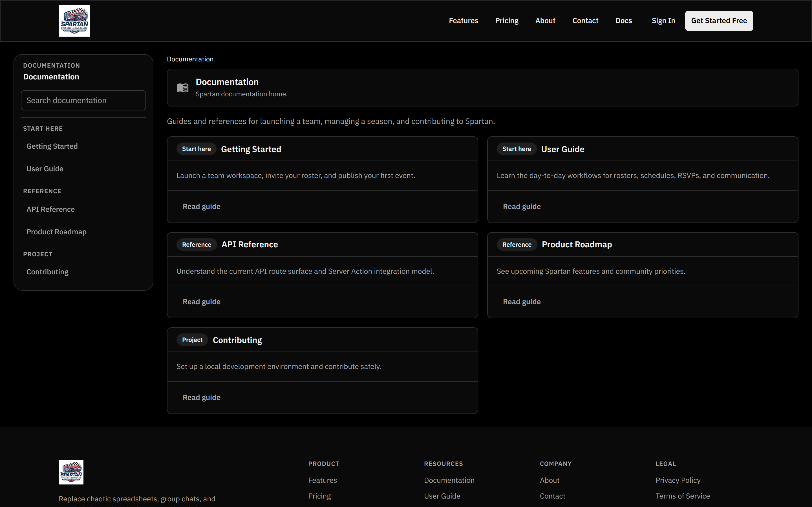Click the Sign In link
Viewport: 812px width, 507px height.
coord(663,21)
